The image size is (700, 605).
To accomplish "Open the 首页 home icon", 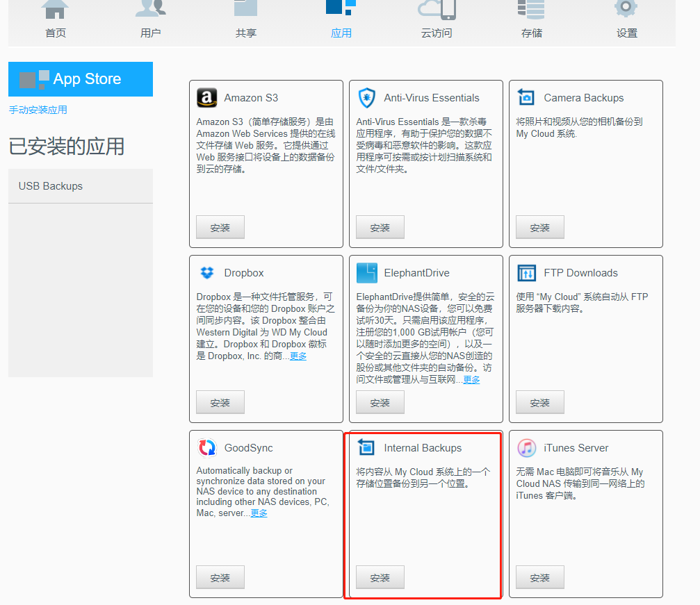I will (55, 9).
